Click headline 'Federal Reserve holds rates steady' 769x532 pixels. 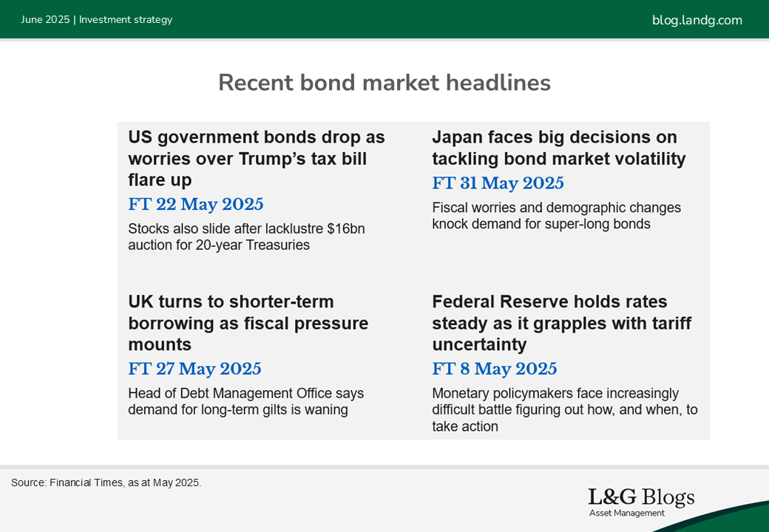click(561, 323)
